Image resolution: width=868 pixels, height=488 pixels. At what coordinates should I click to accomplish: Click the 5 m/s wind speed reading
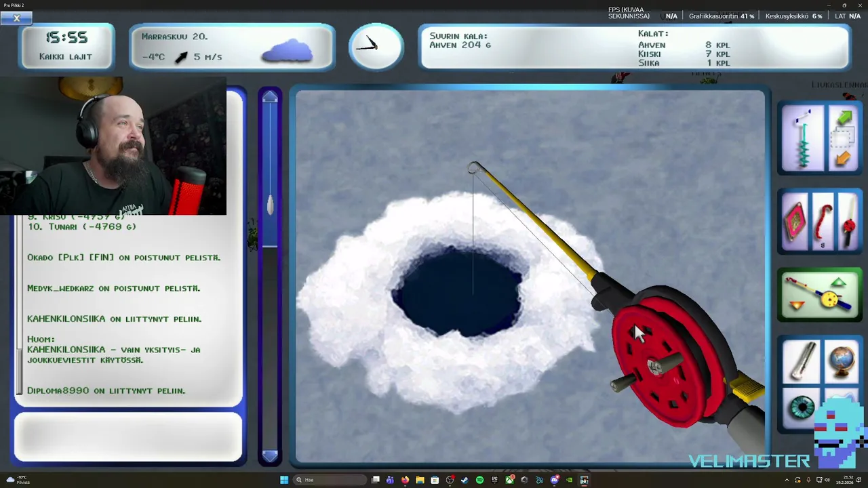(x=208, y=57)
